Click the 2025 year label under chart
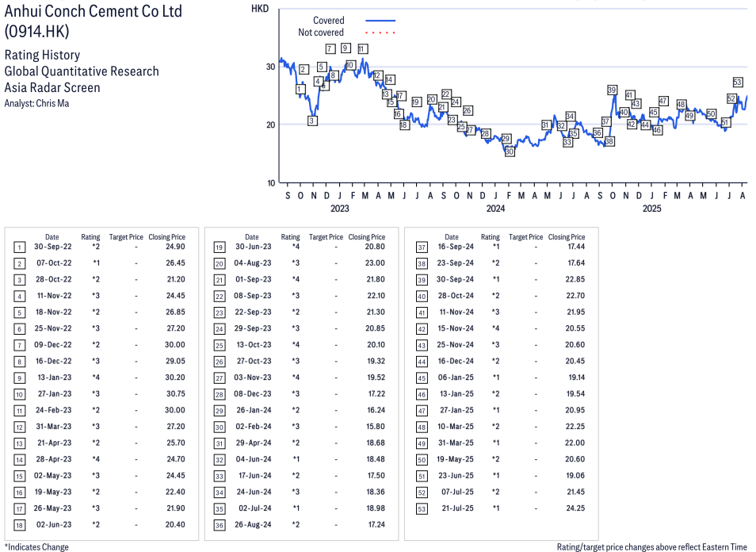Viewport: 756px width, 552px height. (x=652, y=209)
